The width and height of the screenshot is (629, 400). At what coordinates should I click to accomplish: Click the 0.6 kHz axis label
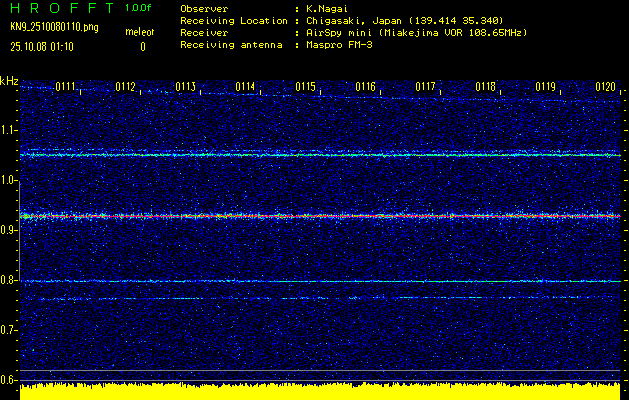[9, 380]
